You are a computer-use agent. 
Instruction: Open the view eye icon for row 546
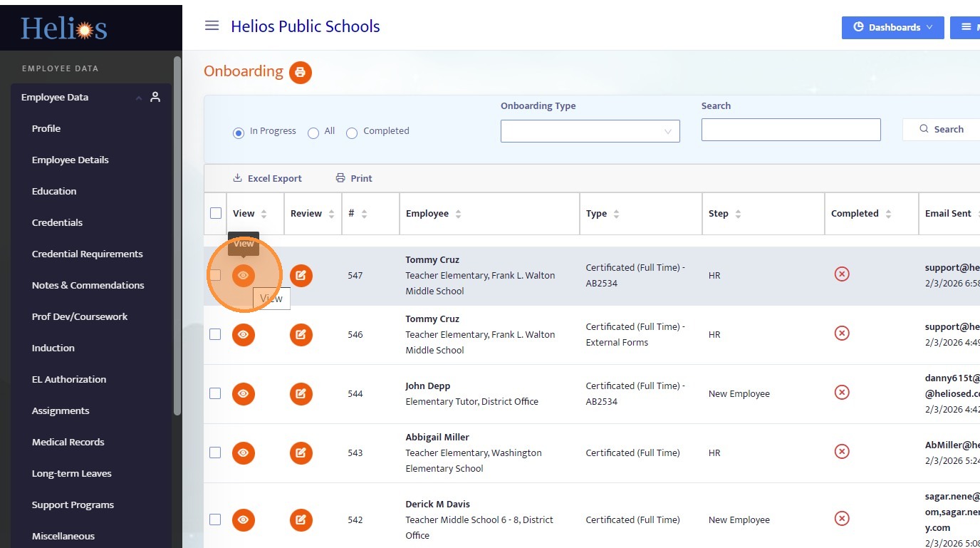pos(244,334)
